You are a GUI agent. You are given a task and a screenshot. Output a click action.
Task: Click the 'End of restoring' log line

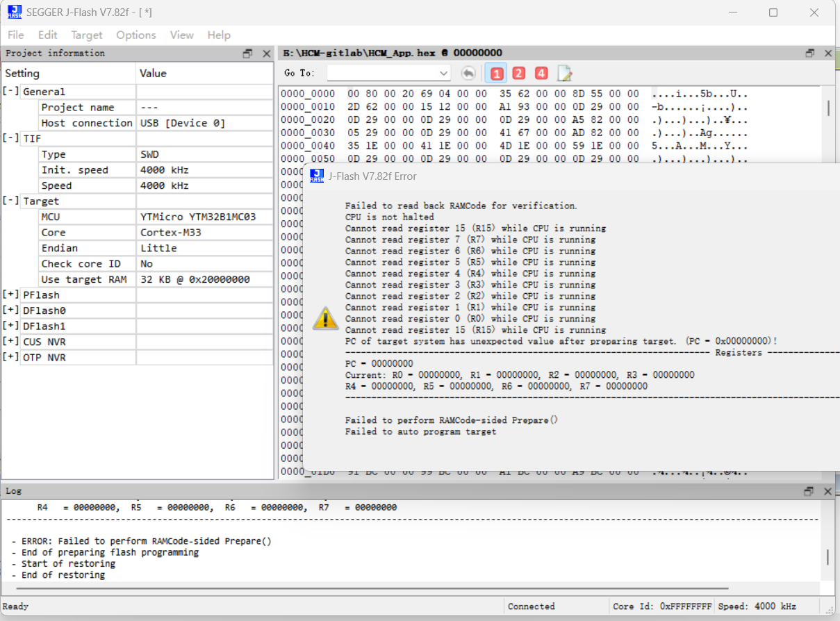coord(58,575)
